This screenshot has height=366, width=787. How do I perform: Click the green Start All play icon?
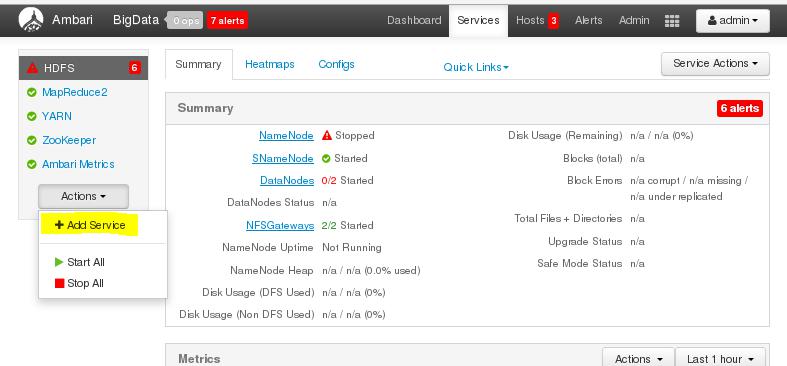[x=59, y=262]
